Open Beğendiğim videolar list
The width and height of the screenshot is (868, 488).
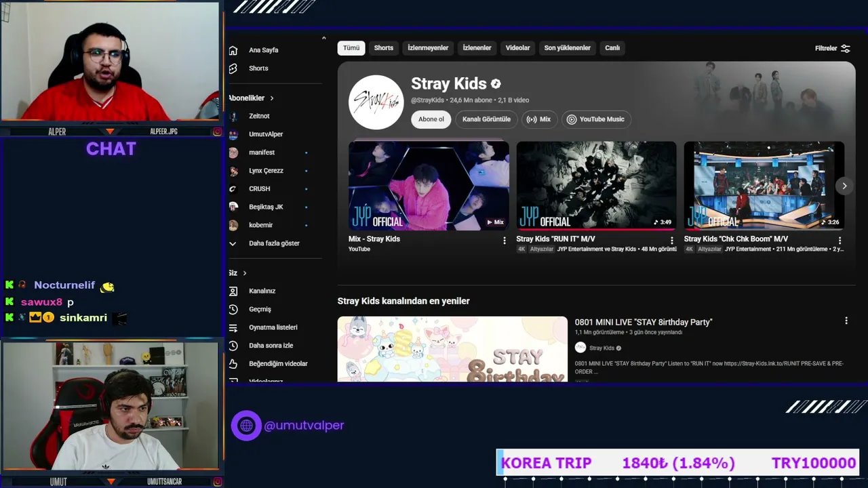[278, 364]
